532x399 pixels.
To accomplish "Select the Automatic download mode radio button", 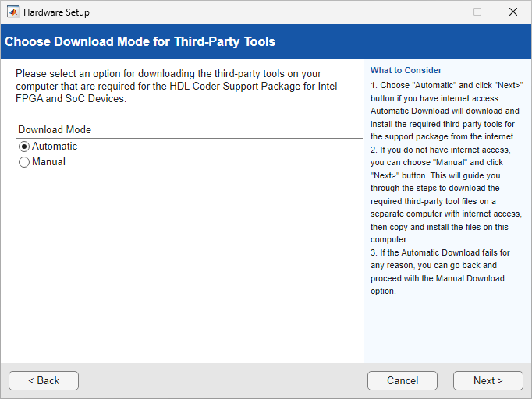I will click(24, 147).
